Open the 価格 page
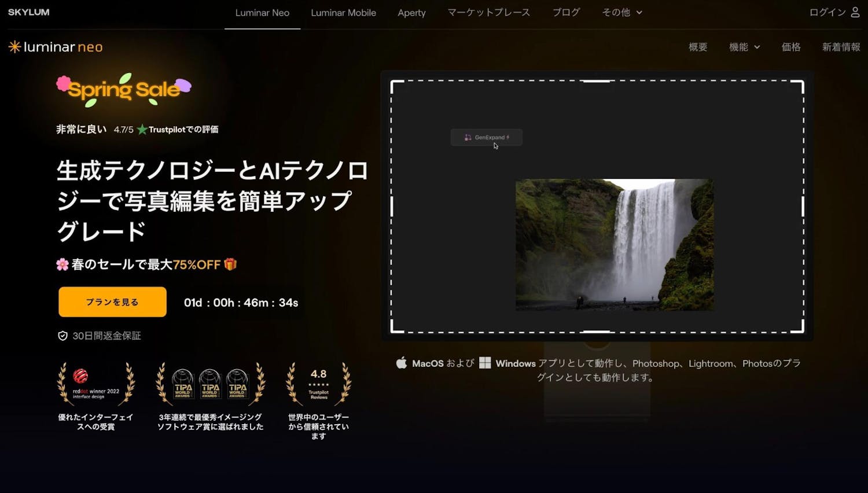 [x=791, y=47]
